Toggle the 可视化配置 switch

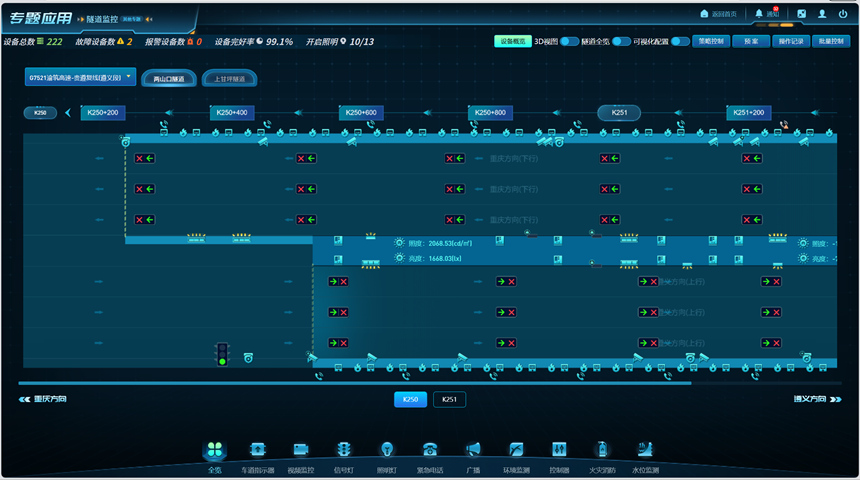coord(680,42)
